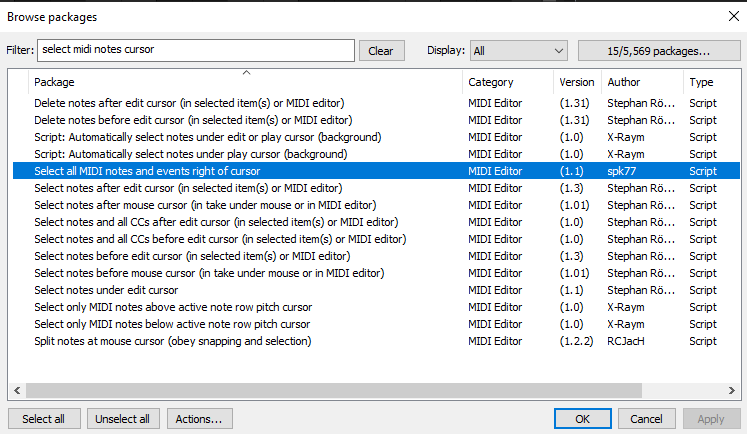747x434 pixels.
Task: Confirm with the OK button
Action: coord(582,419)
